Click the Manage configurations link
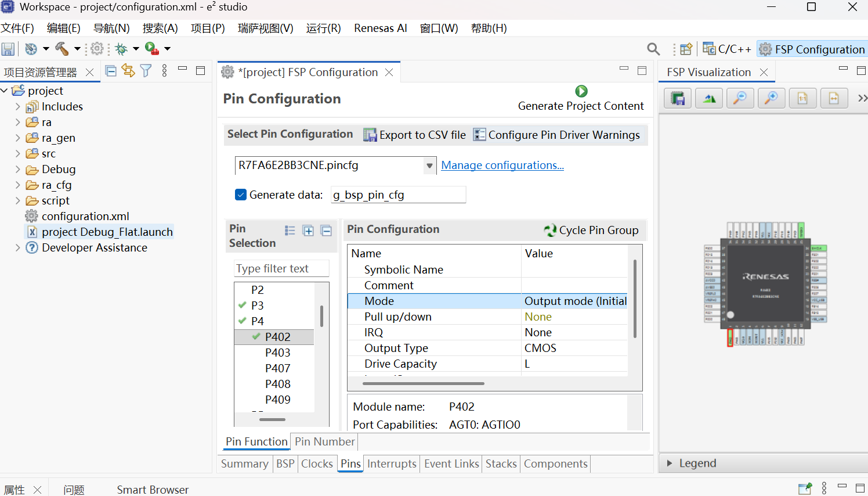Viewport: 868px width, 496px height. point(502,165)
